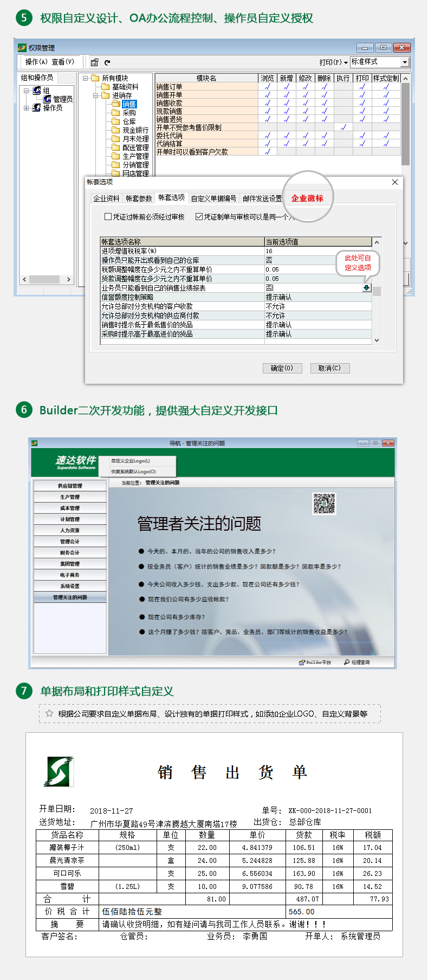428x980 pixels.
Task: Click the properties icon in the 权限管理 toolbar
Action: coord(95,62)
